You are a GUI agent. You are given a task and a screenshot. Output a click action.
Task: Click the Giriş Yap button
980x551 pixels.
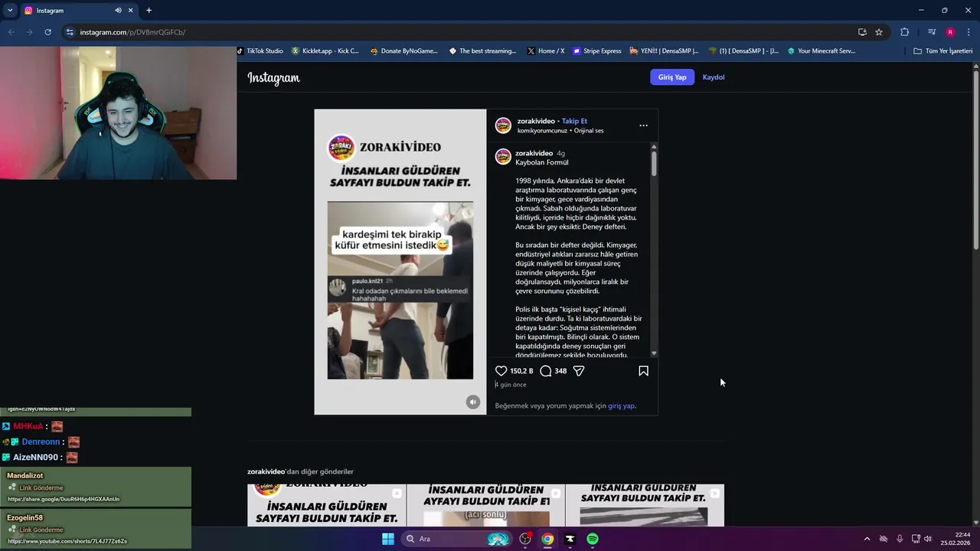click(672, 77)
